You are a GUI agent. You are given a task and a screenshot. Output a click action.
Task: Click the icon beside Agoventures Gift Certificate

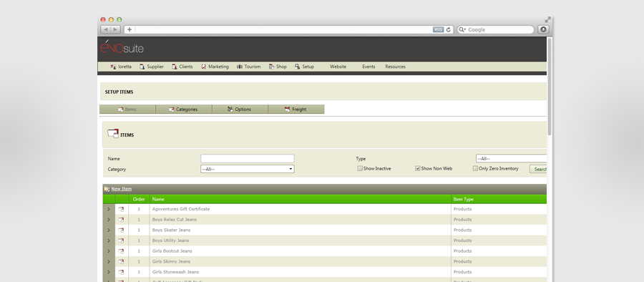point(121,209)
